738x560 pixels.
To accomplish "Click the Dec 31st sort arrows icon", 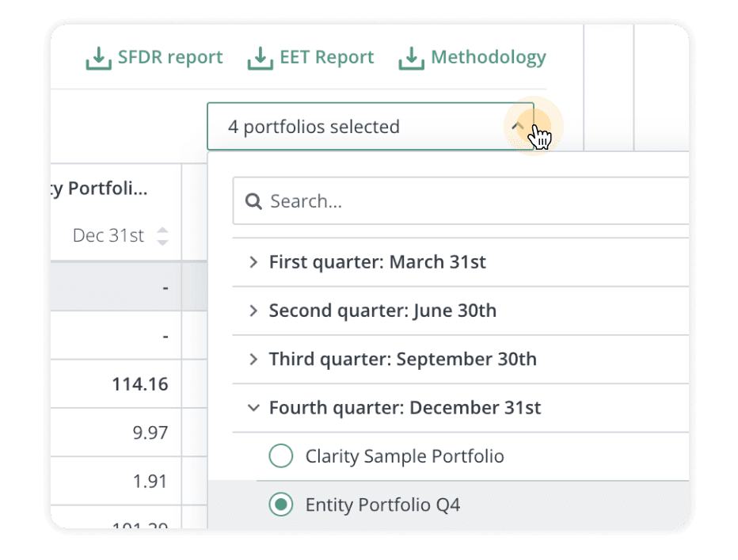I will pyautogui.click(x=162, y=235).
